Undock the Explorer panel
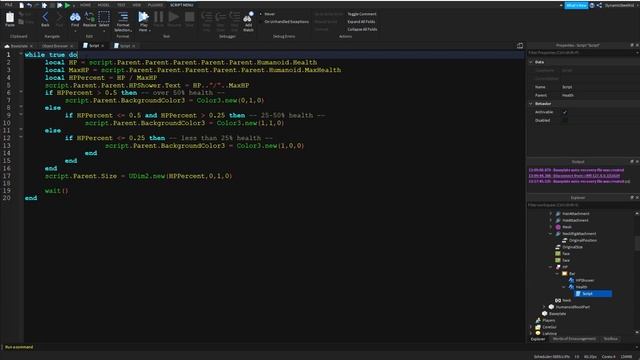640x360 pixels. coord(632,197)
